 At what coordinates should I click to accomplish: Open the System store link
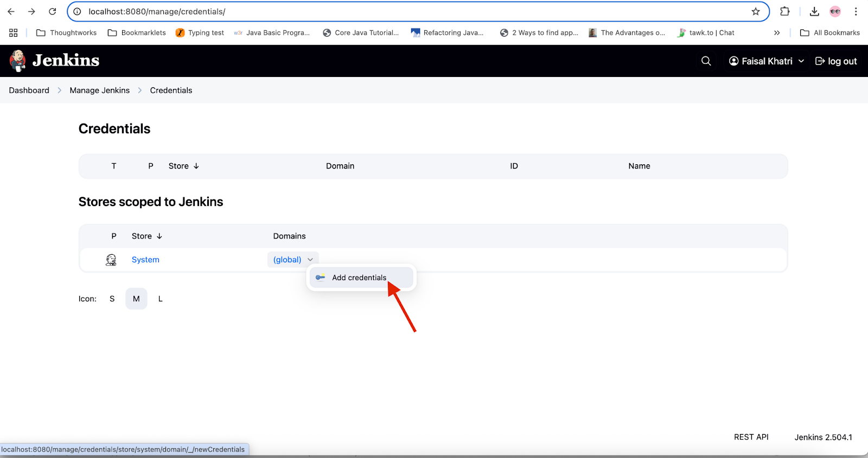(x=145, y=260)
